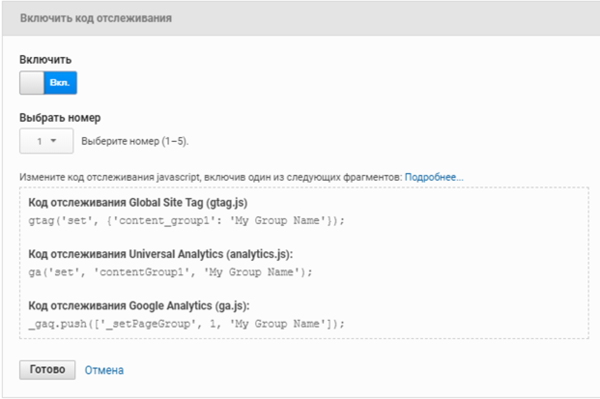This screenshot has height=399, width=600.
Task: Click the Готово button
Action: 47,370
